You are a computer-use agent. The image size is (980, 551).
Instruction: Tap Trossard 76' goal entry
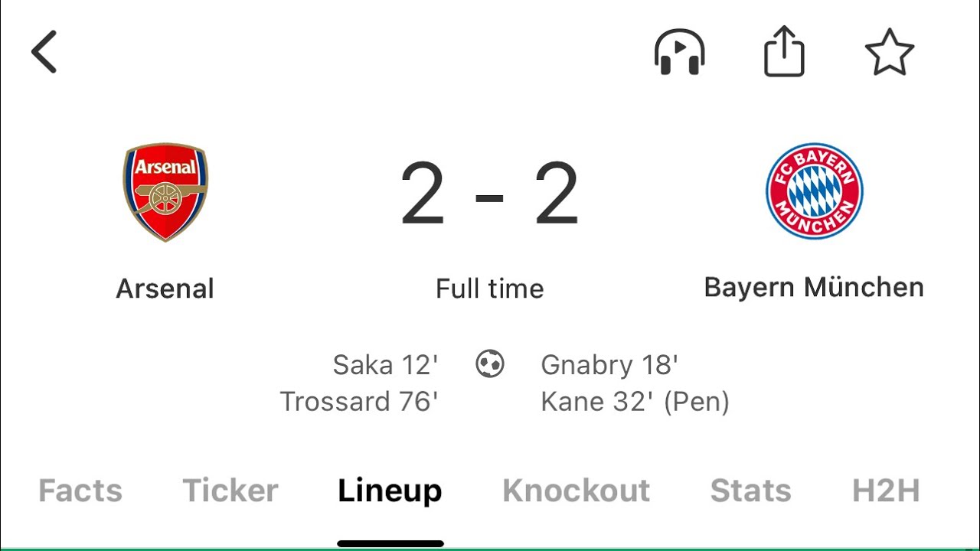pyautogui.click(x=359, y=401)
